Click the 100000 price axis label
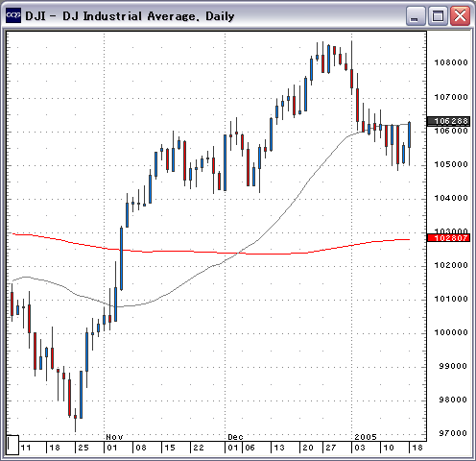The width and height of the screenshot is (476, 461). pyautogui.click(x=451, y=332)
